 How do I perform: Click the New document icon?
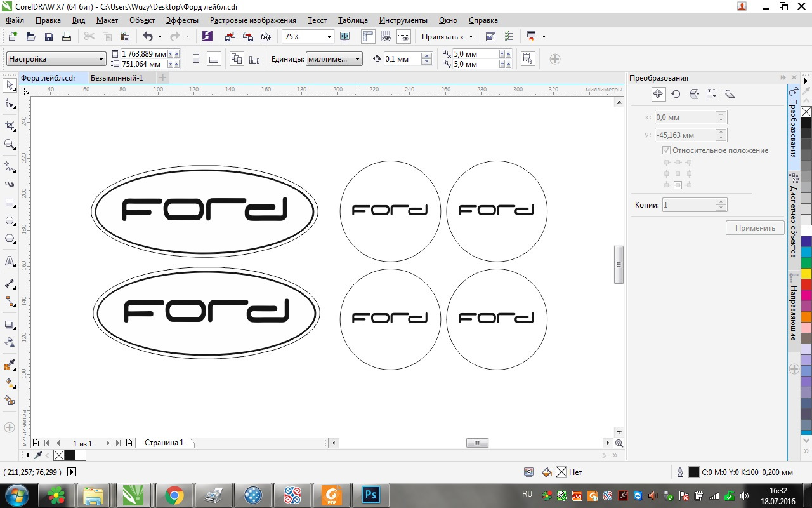click(13, 36)
